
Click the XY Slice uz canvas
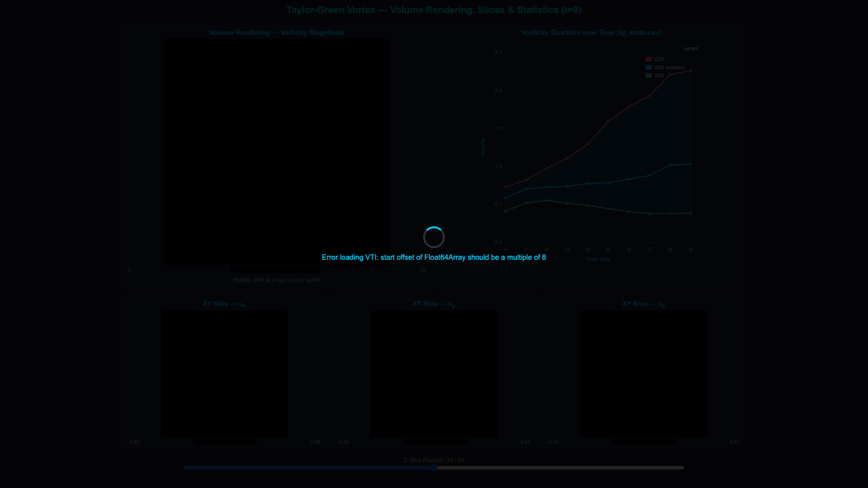[644, 374]
